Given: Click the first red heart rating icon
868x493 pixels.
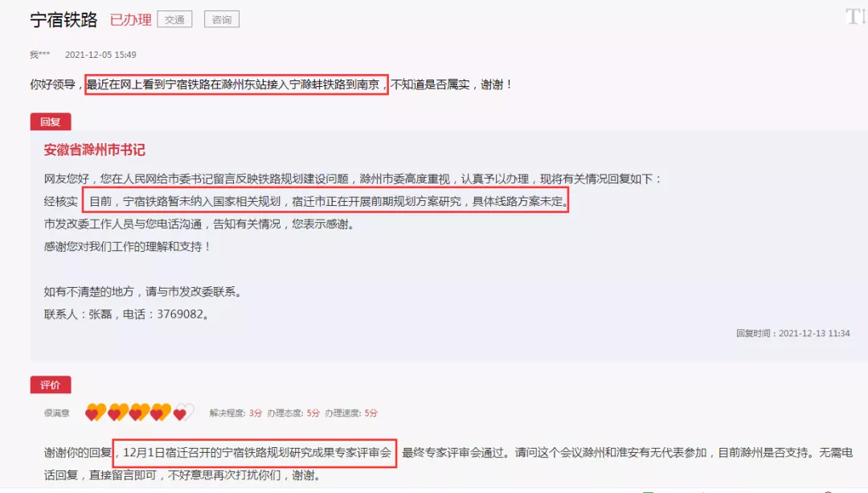Looking at the screenshot, I should pyautogui.click(x=95, y=413).
